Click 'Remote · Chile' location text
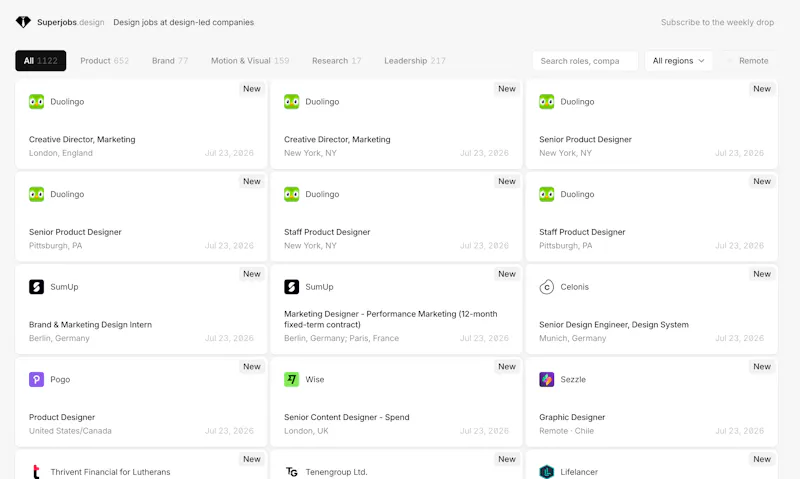This screenshot has width=800, height=479. (566, 431)
